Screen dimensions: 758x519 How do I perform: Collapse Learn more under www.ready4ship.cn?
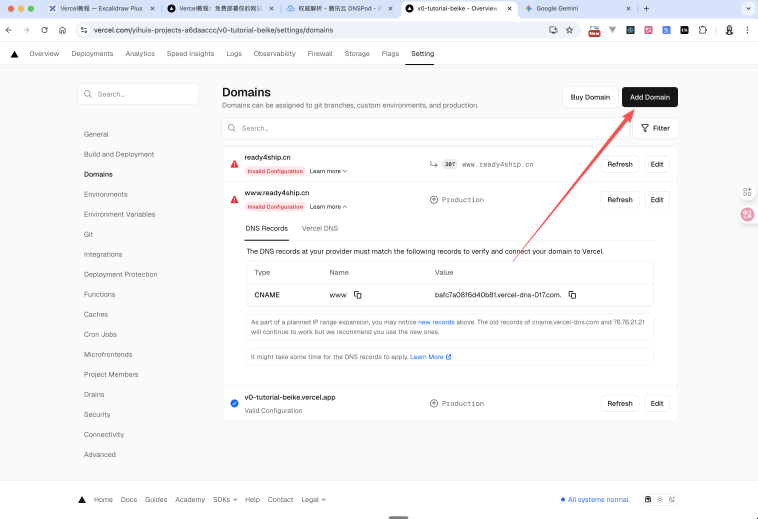click(x=328, y=207)
